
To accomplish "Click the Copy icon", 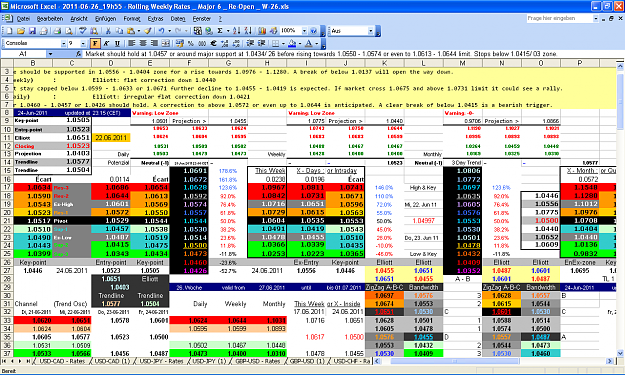I will (119, 31).
